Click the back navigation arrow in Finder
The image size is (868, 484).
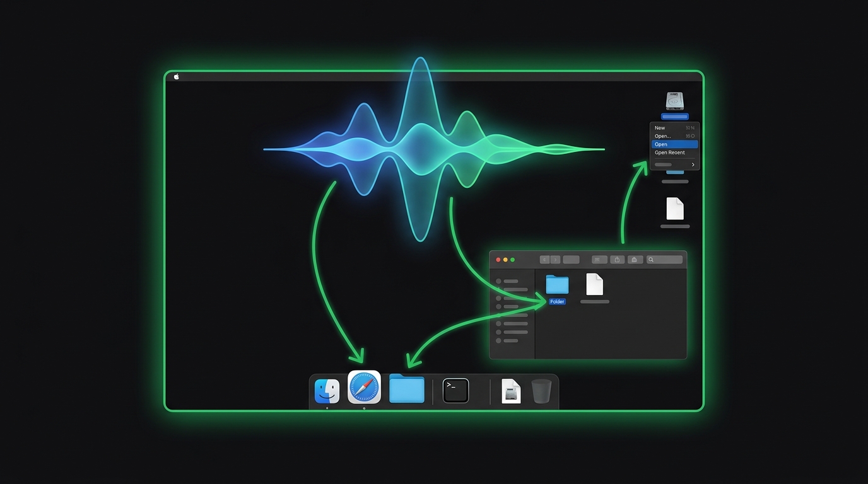point(544,259)
